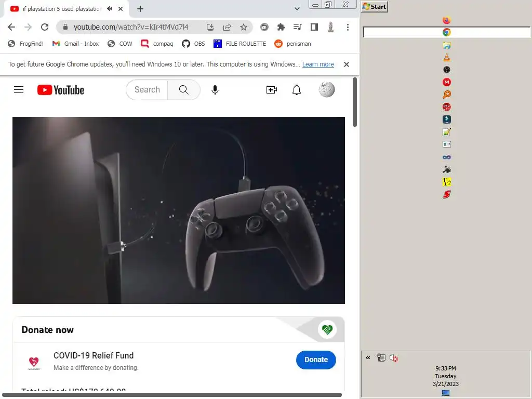Click the Learn more link
The image size is (532, 399).
(318, 64)
